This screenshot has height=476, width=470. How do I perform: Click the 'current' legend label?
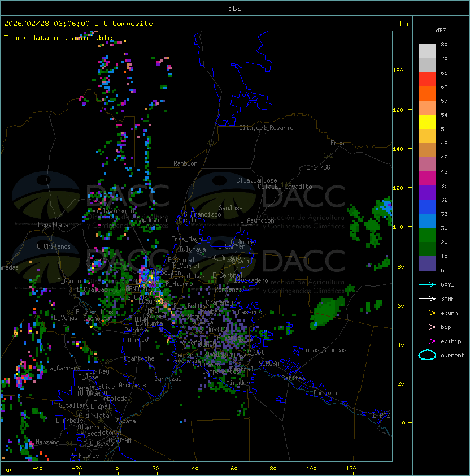[452, 356]
